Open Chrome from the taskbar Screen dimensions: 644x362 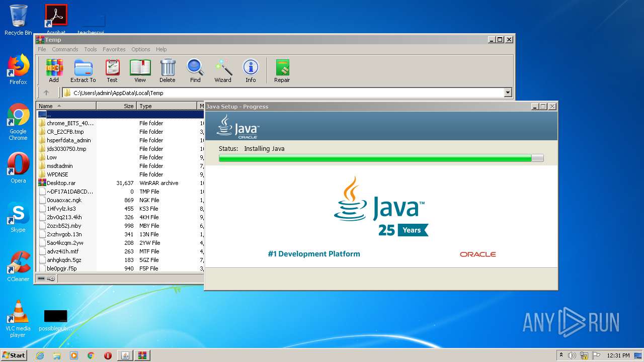(91, 355)
